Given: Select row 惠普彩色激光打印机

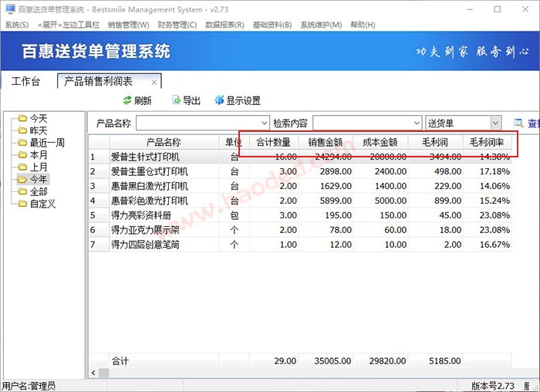Looking at the screenshot, I should [300, 201].
